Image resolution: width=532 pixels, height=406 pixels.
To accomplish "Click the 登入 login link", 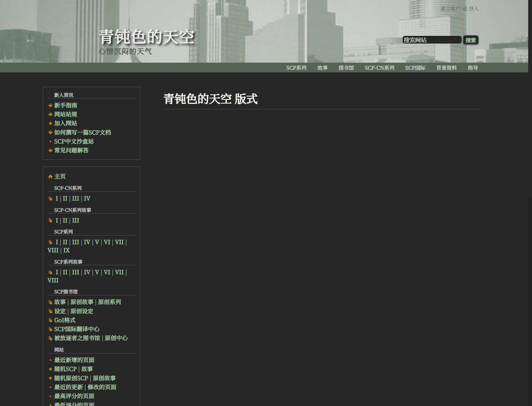I will 474,9.
